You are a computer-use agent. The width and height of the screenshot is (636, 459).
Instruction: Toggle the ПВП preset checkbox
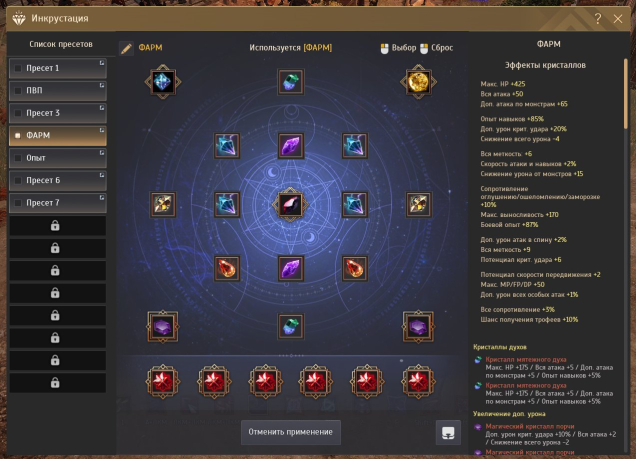click(x=18, y=90)
